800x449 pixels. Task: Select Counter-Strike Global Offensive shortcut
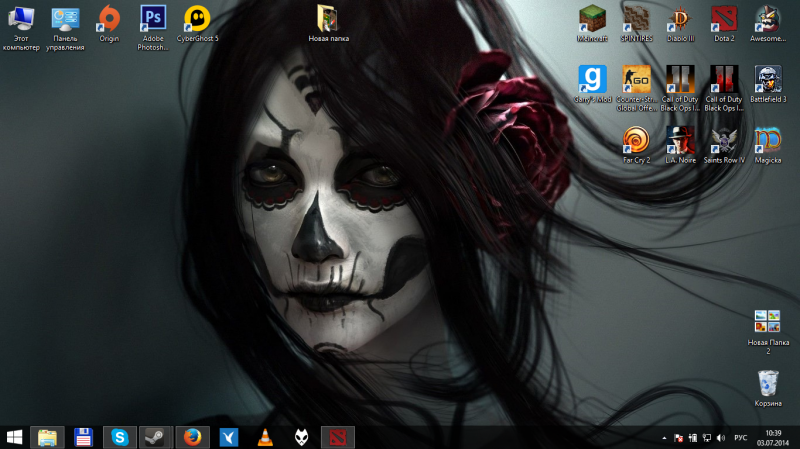tap(636, 89)
